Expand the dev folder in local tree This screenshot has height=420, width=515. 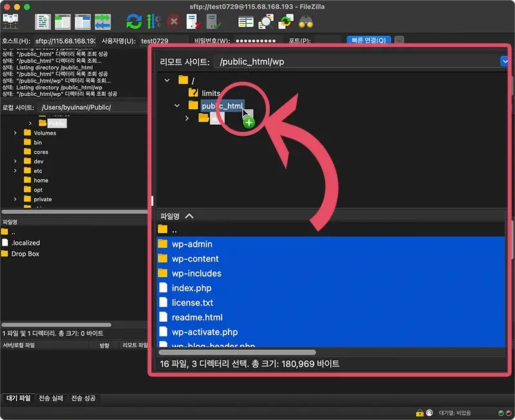pos(15,161)
